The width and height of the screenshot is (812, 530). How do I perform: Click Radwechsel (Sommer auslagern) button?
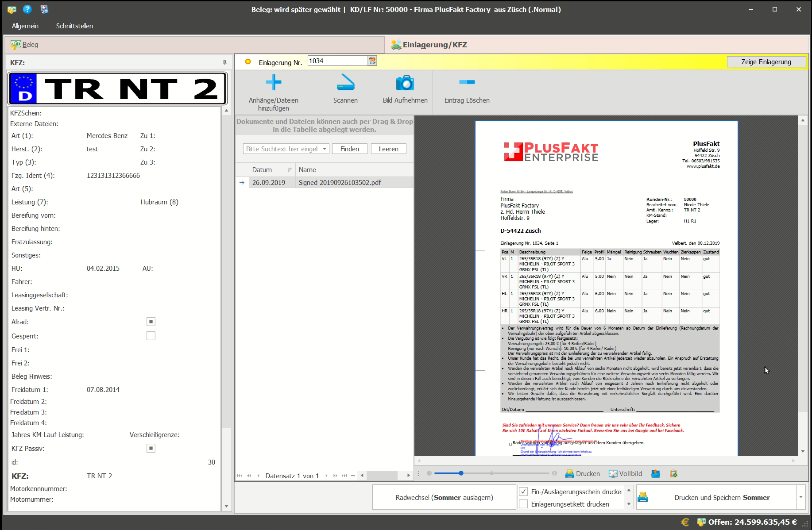click(445, 497)
